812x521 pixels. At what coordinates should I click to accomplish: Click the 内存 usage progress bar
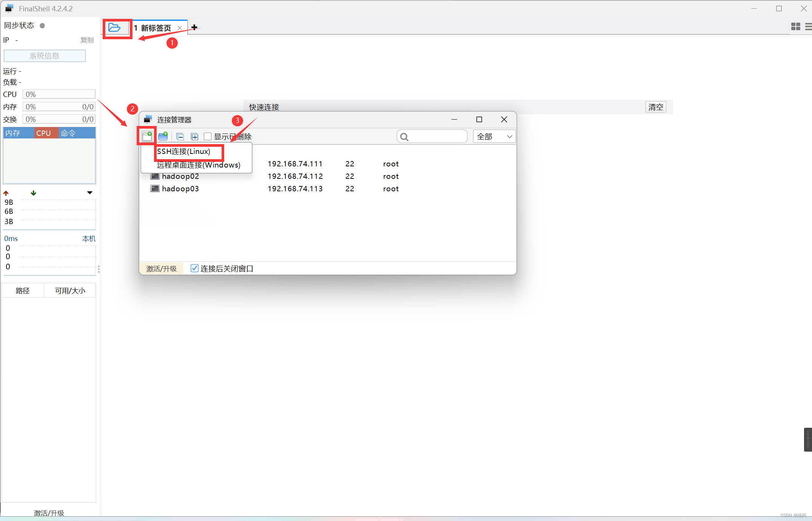click(x=59, y=107)
